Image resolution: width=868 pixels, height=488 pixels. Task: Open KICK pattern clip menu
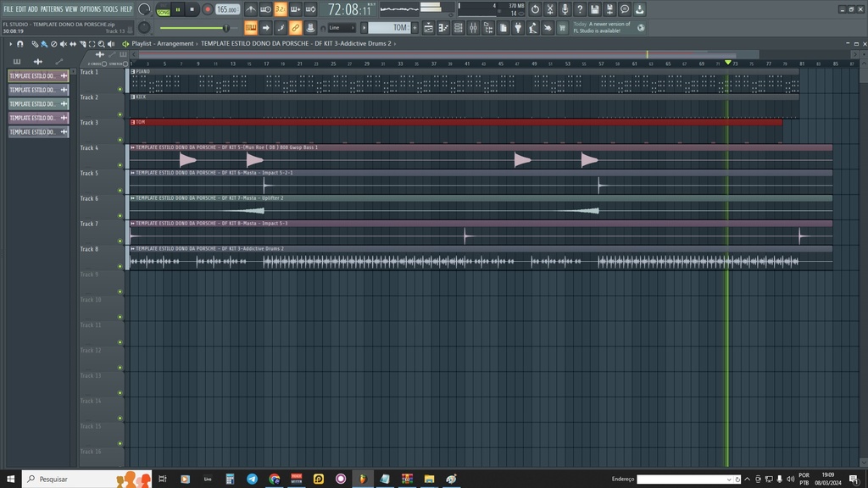tap(133, 97)
